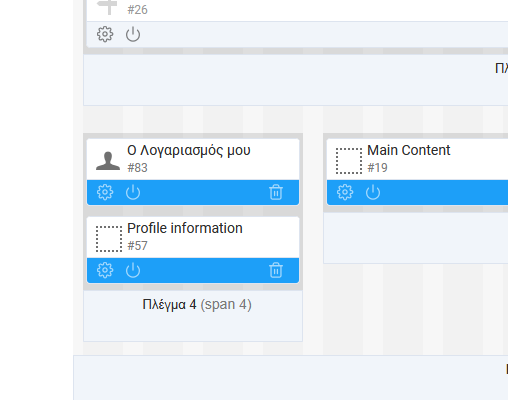Delete the Ο Λογαριασμός μου module

point(276,192)
